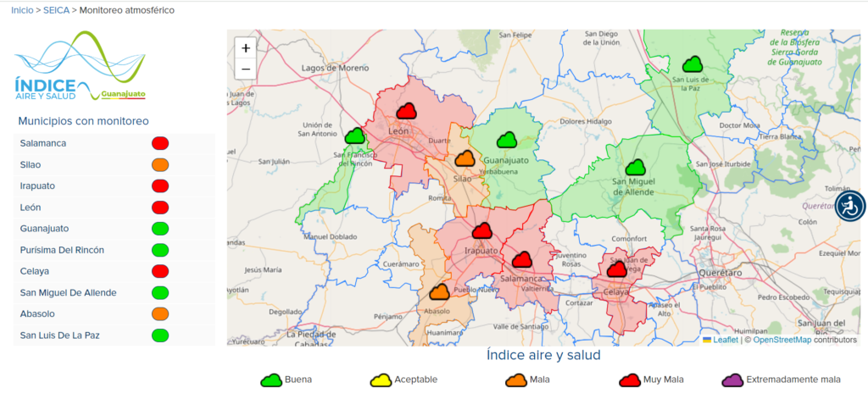
Task: Go to Inicio in the breadcrumb
Action: point(23,10)
